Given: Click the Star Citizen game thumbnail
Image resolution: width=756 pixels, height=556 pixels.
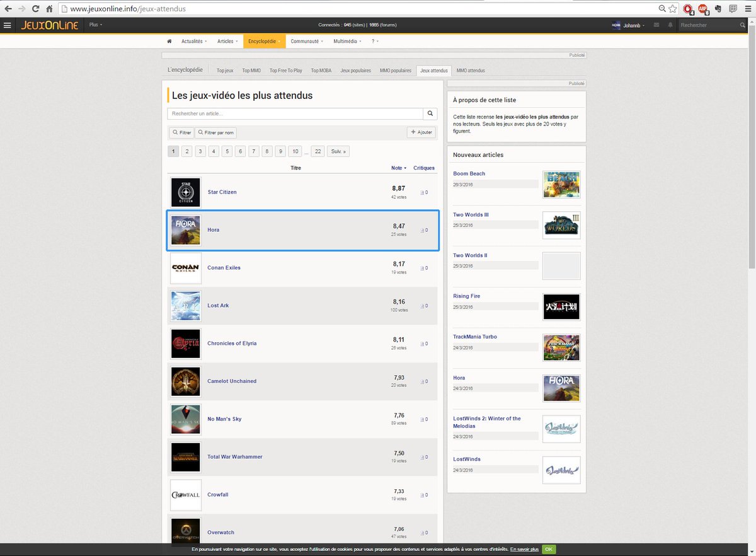Looking at the screenshot, I should [186, 192].
